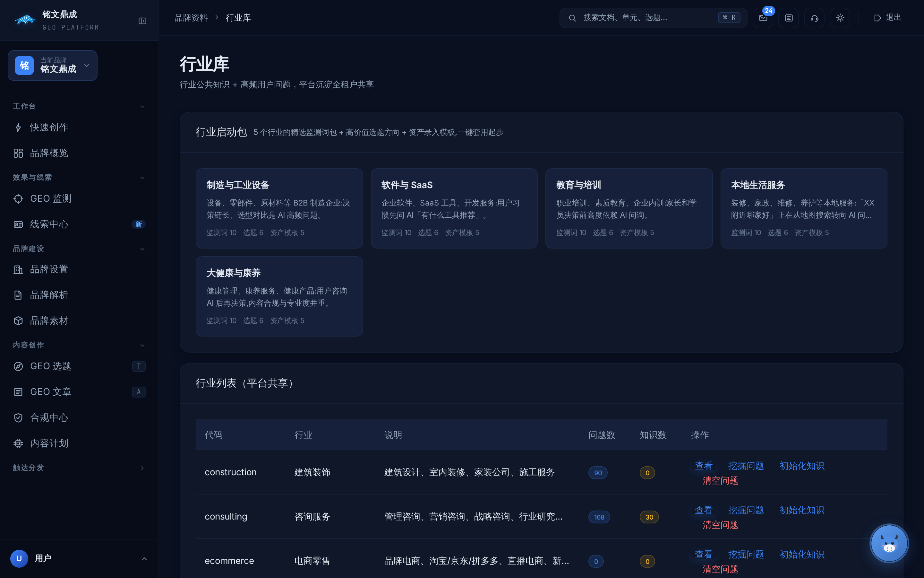
Task: Click the GEO 选题 compass icon
Action: 18,366
